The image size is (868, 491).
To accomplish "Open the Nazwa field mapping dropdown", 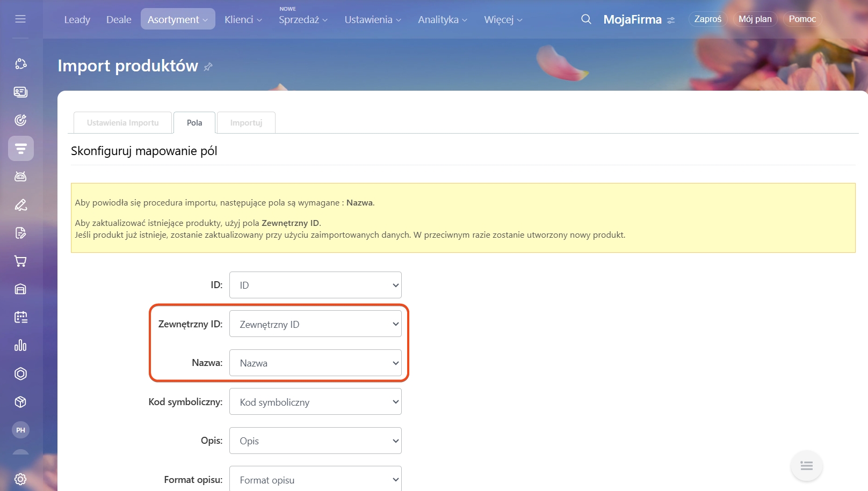I will (315, 363).
